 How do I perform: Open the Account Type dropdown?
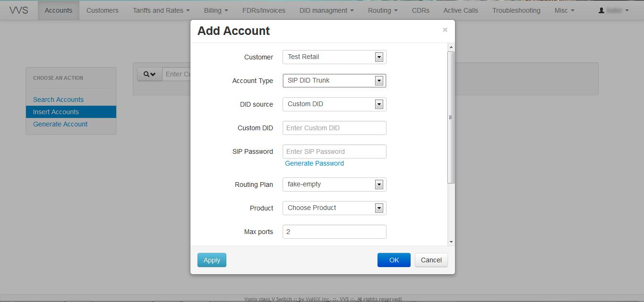pyautogui.click(x=334, y=81)
